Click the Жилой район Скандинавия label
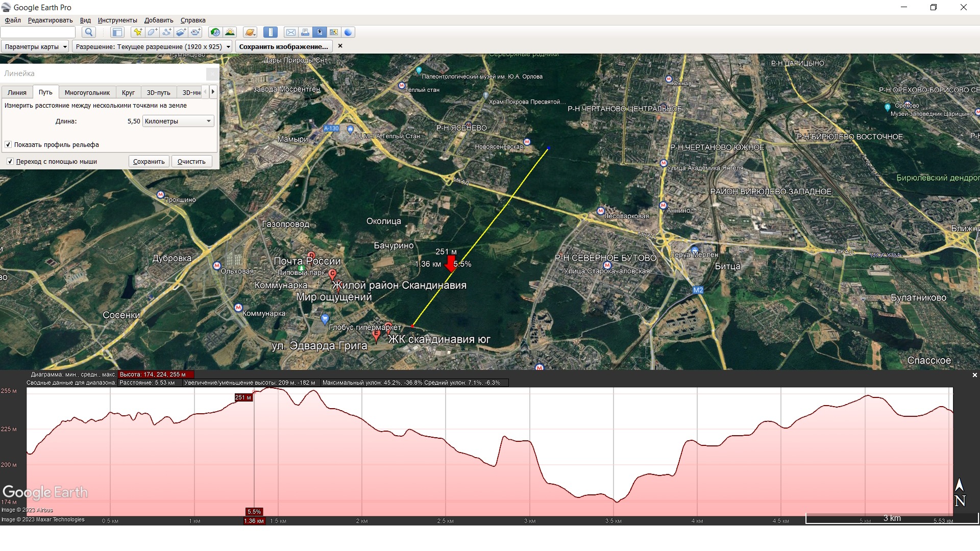Image resolution: width=980 pixels, height=551 pixels. [x=399, y=285]
